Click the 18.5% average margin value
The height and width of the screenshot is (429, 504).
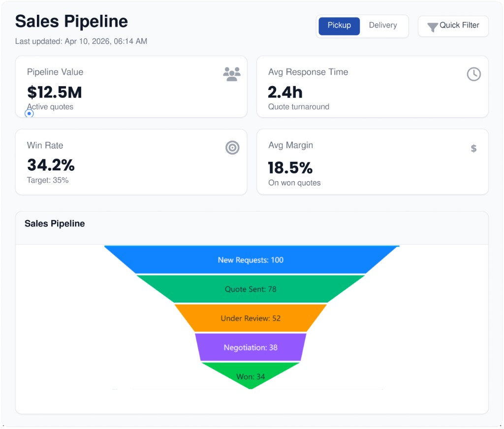point(290,168)
